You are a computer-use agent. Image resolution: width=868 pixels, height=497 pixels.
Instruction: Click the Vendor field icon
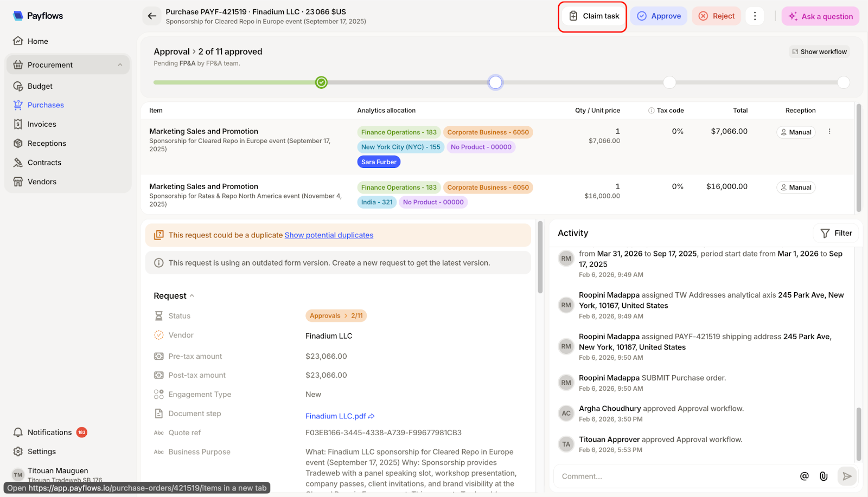click(159, 335)
